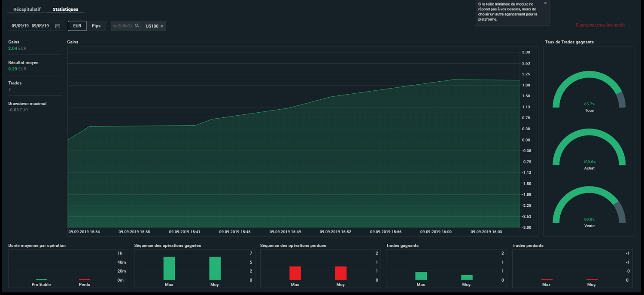Select the Statistiques tab
Viewport: 644px width, 295px height.
click(x=65, y=9)
